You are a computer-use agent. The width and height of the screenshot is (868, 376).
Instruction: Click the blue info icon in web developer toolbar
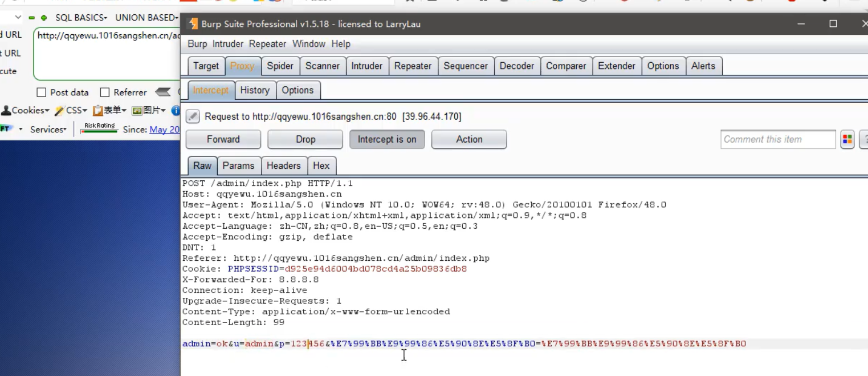coord(176,110)
